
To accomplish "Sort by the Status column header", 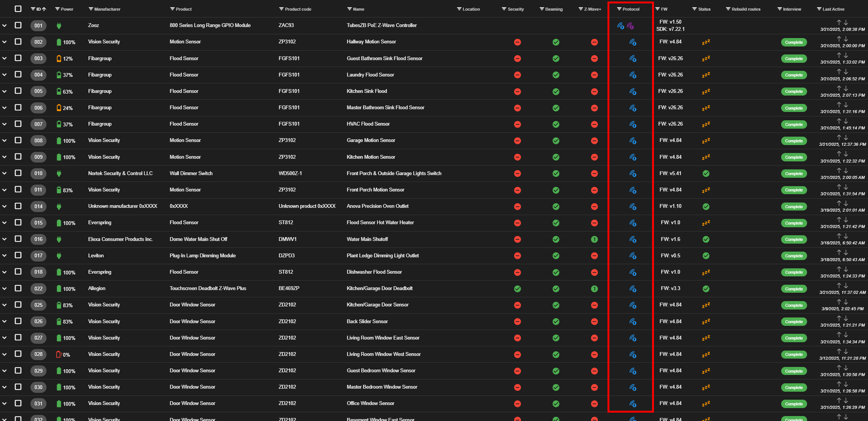I will (704, 9).
